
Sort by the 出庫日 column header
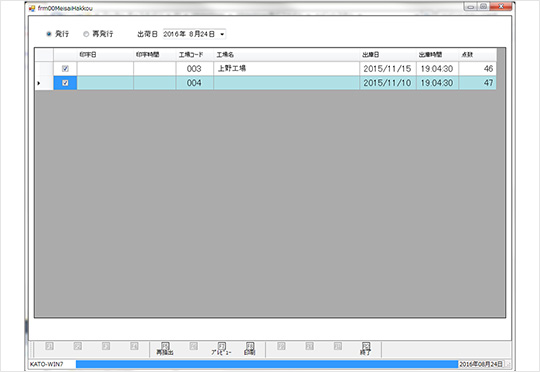coord(388,55)
